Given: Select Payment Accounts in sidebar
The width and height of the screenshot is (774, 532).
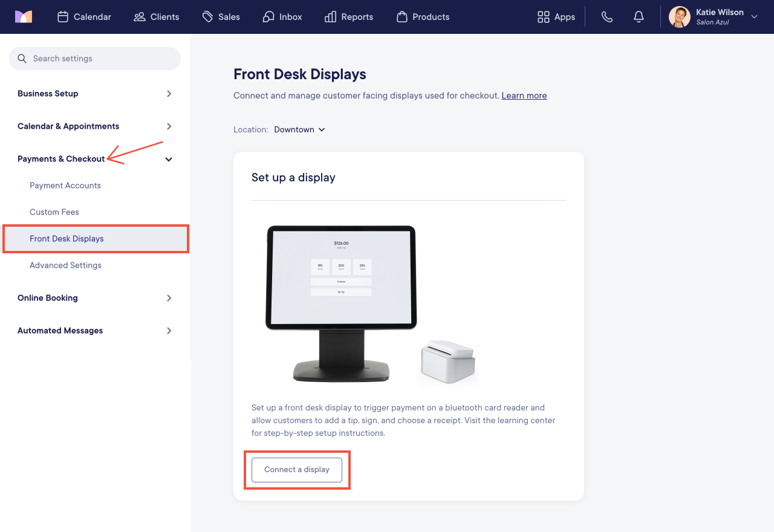Looking at the screenshot, I should point(65,186).
